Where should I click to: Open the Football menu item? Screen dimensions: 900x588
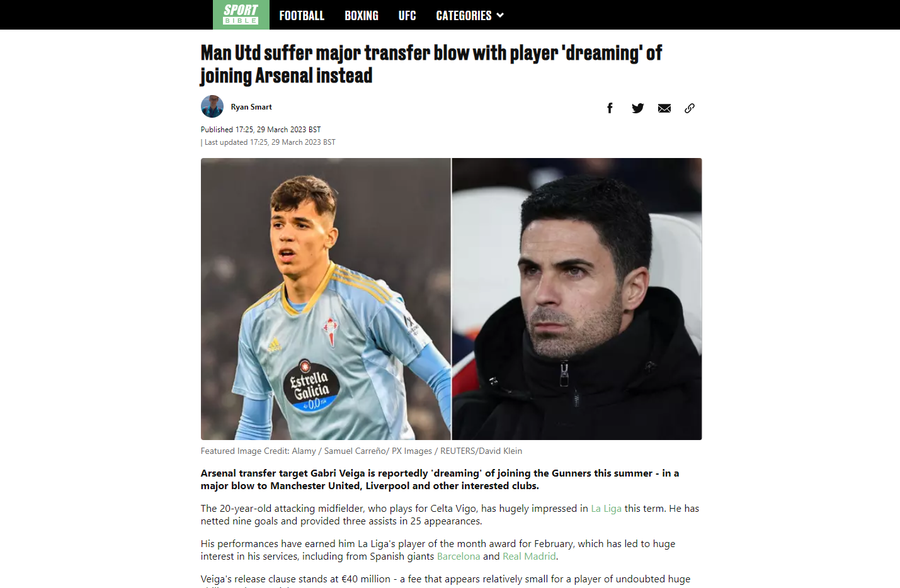pos(302,15)
